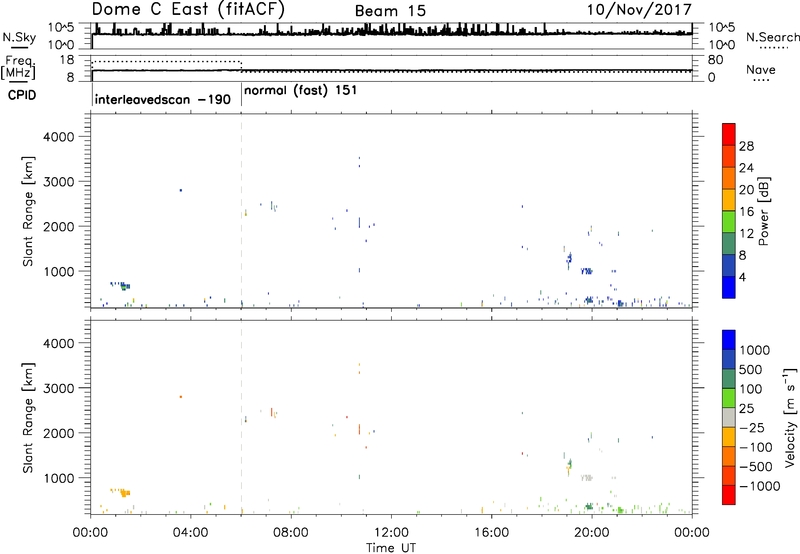
Task: Click the 'CPID' row label
Action: [x=22, y=95]
